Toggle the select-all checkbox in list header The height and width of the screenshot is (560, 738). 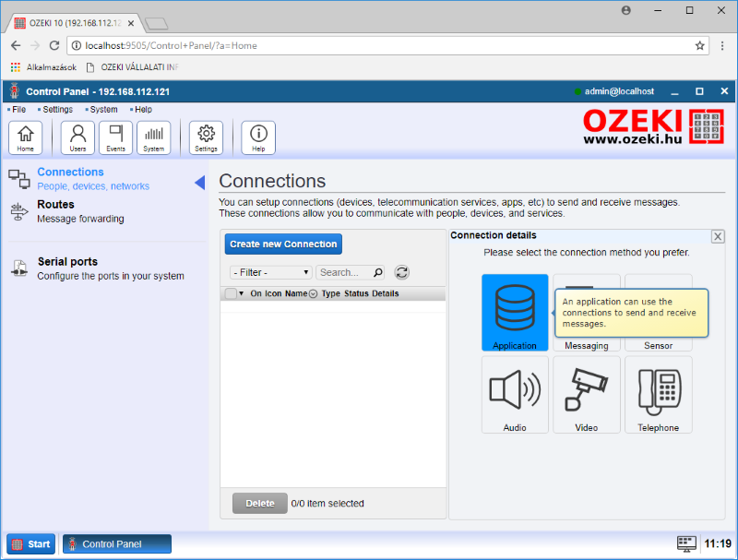pos(231,293)
